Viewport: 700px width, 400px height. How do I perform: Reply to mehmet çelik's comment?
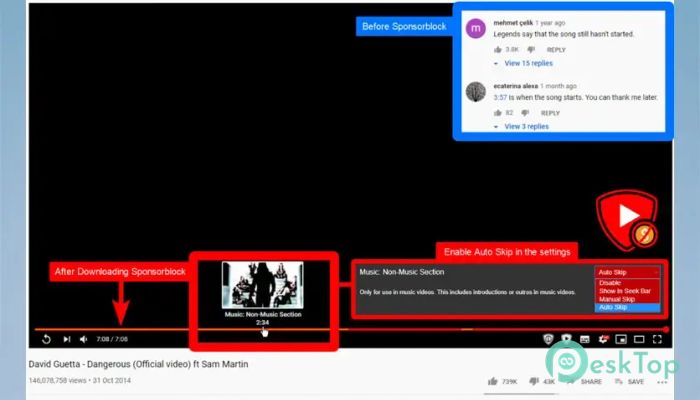coord(556,50)
